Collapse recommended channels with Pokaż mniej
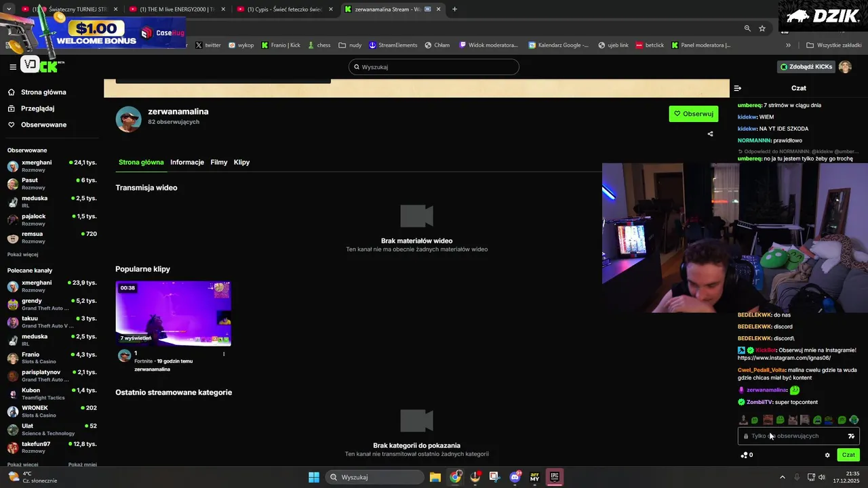Viewport: 868px width, 488px height. [x=83, y=464]
